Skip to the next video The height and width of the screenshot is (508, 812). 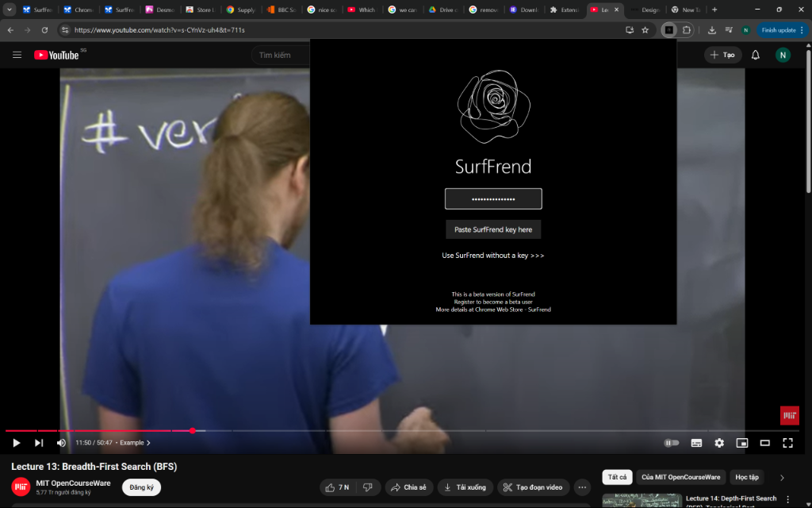tap(39, 443)
